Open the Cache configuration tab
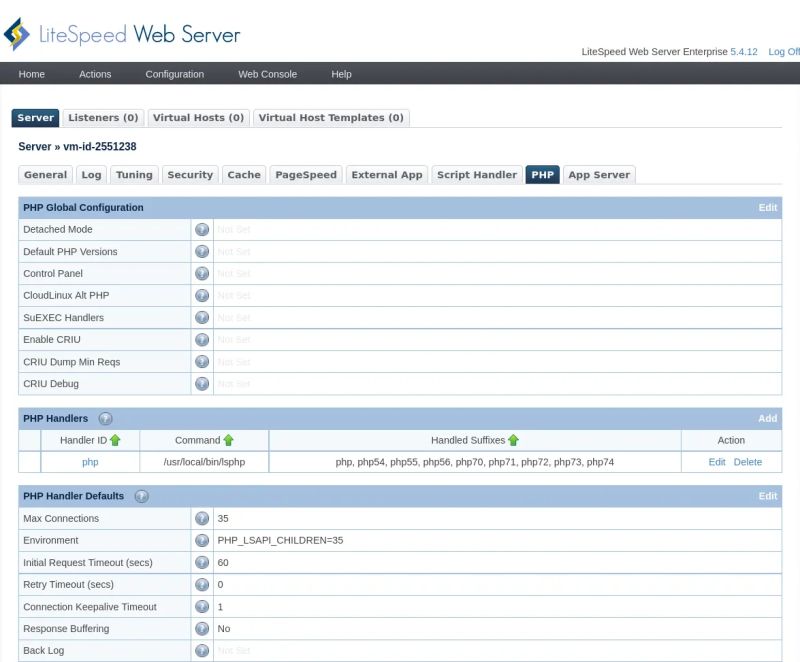Viewport: 800px width, 662px height. [x=244, y=174]
